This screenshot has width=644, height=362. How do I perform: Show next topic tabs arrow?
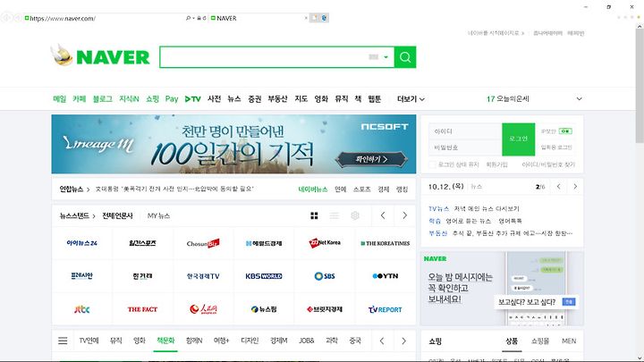(403, 341)
